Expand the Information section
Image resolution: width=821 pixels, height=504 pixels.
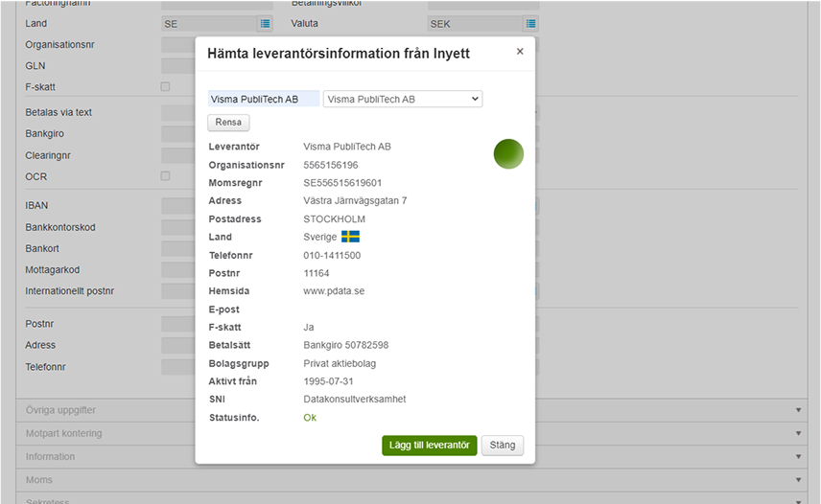click(411, 456)
